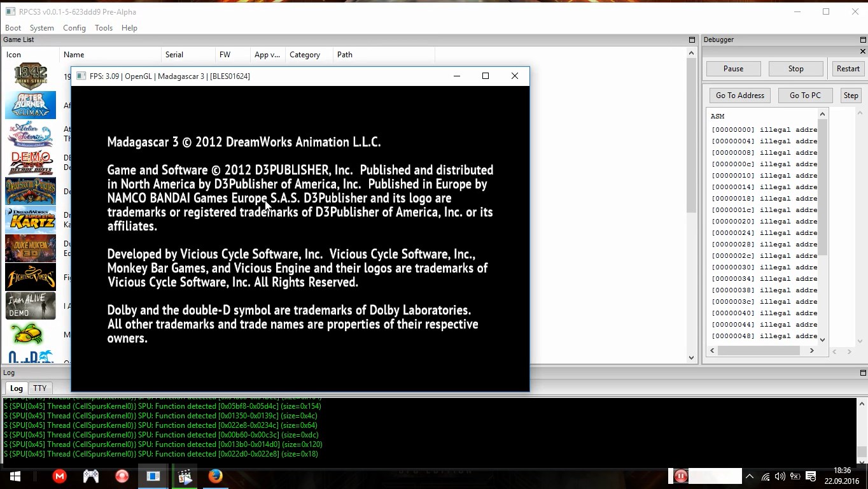Click the Go To Address button
Screen dimensions: 868x489
pos(739,96)
